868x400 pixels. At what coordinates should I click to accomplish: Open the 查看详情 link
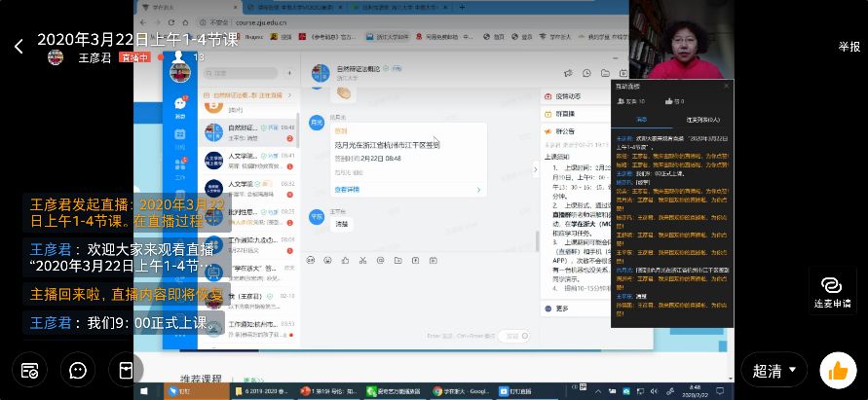pos(347,190)
